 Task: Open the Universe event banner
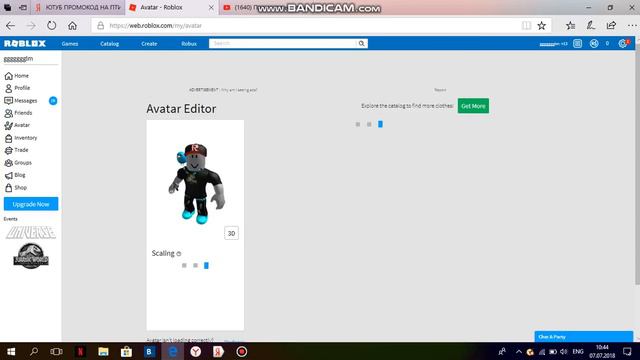point(31,233)
